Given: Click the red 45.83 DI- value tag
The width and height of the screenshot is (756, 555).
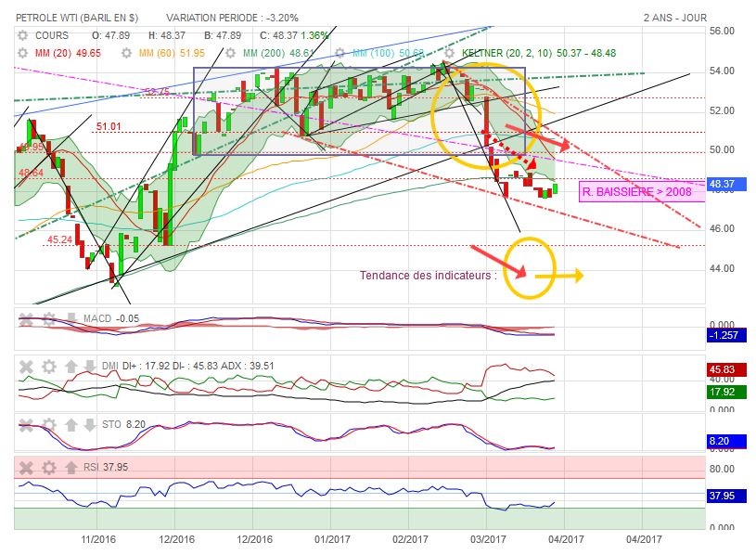Looking at the screenshot, I should [726, 369].
